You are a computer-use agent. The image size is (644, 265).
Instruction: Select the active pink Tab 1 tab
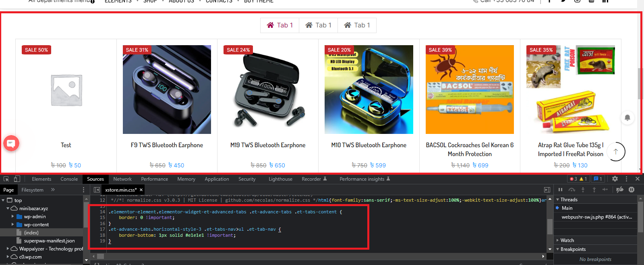click(280, 25)
